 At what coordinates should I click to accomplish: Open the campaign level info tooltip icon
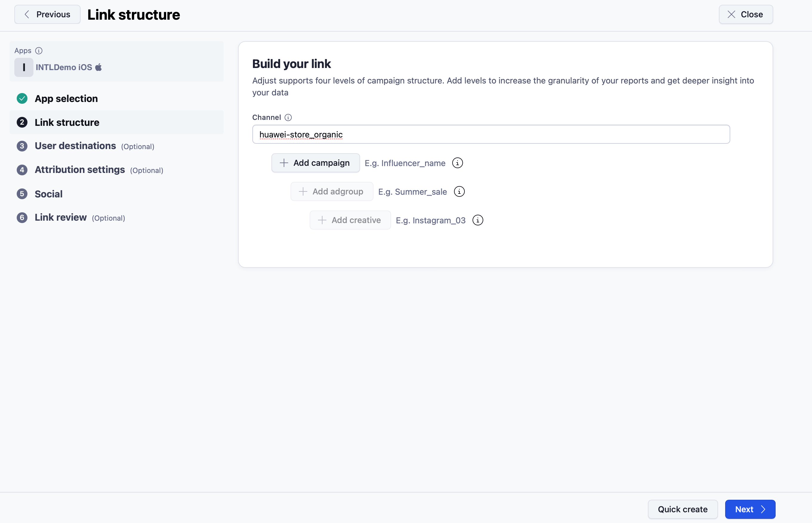[x=457, y=163]
